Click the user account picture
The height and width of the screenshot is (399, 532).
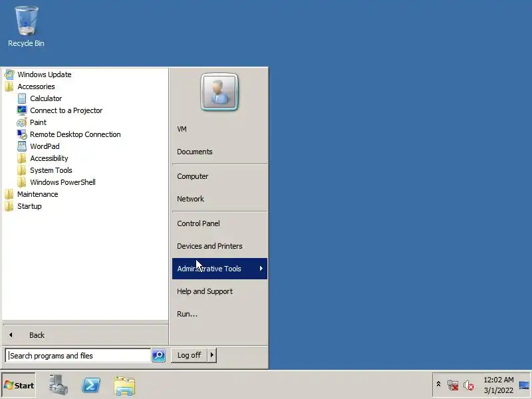[x=219, y=92]
